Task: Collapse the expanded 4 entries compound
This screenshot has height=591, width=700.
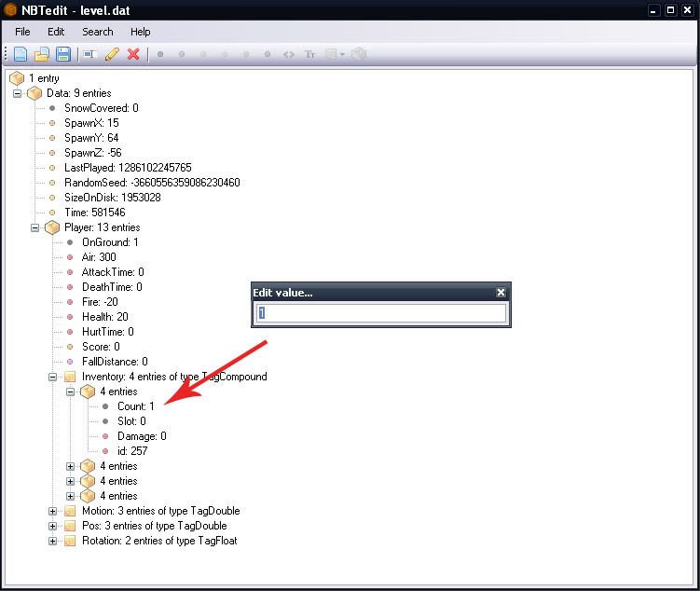Action: [71, 392]
